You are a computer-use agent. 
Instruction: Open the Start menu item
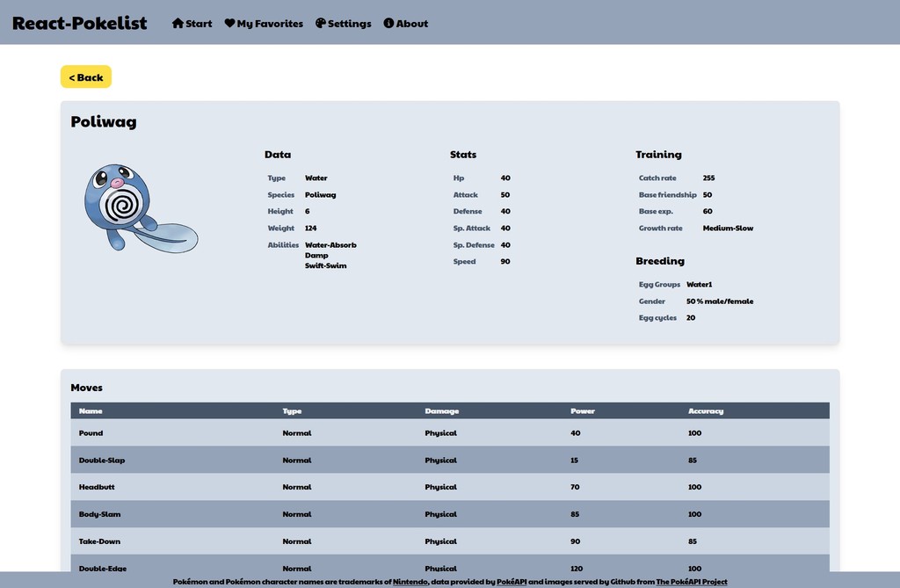pos(199,24)
